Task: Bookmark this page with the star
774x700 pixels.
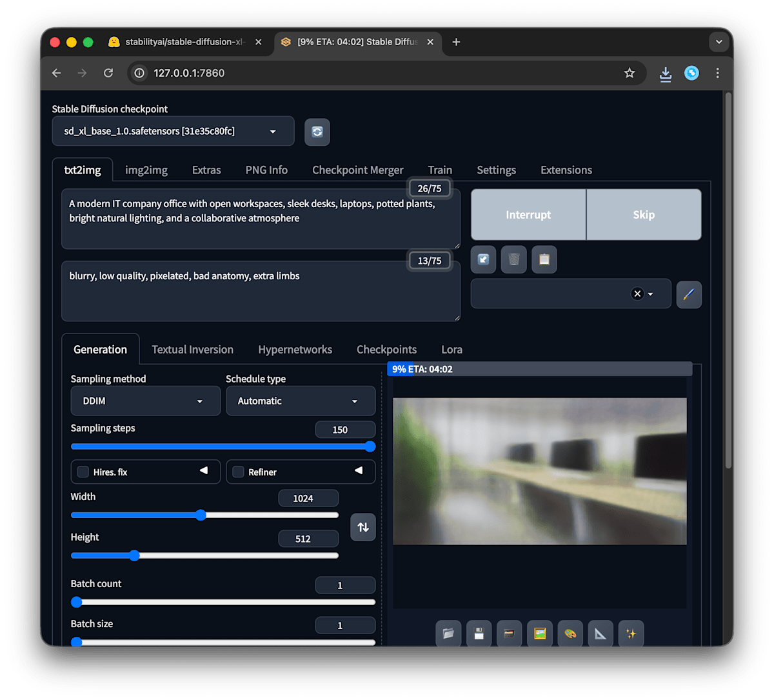Action: point(630,73)
